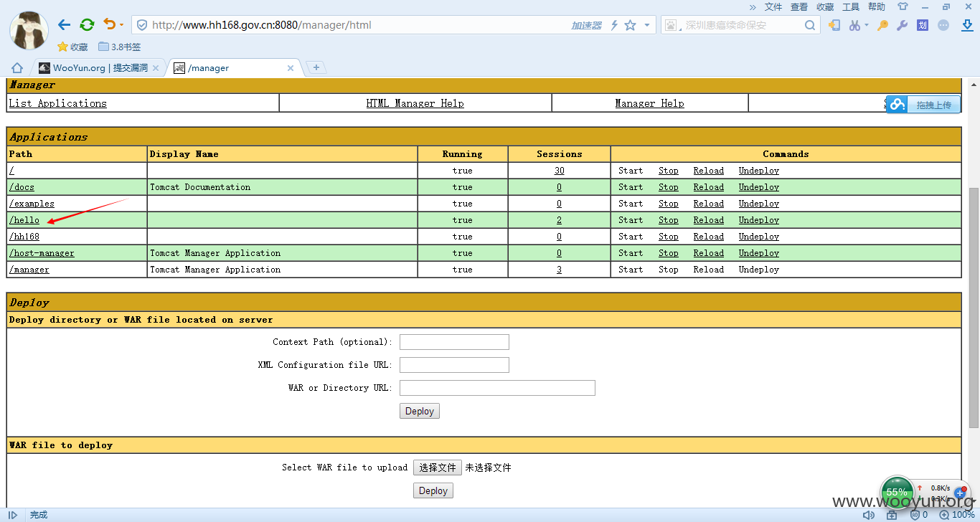Click the 100% zoom magnifier control
The height and width of the screenshot is (522, 980).
pos(957,515)
